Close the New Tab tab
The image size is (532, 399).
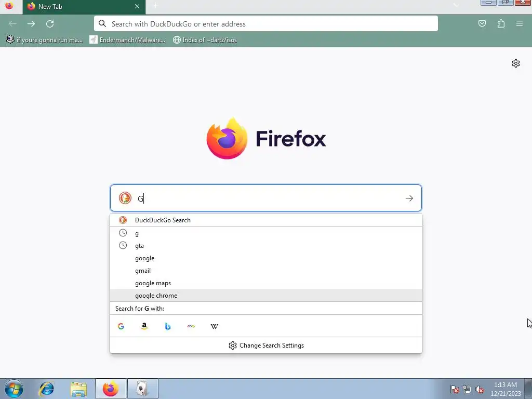(x=137, y=6)
